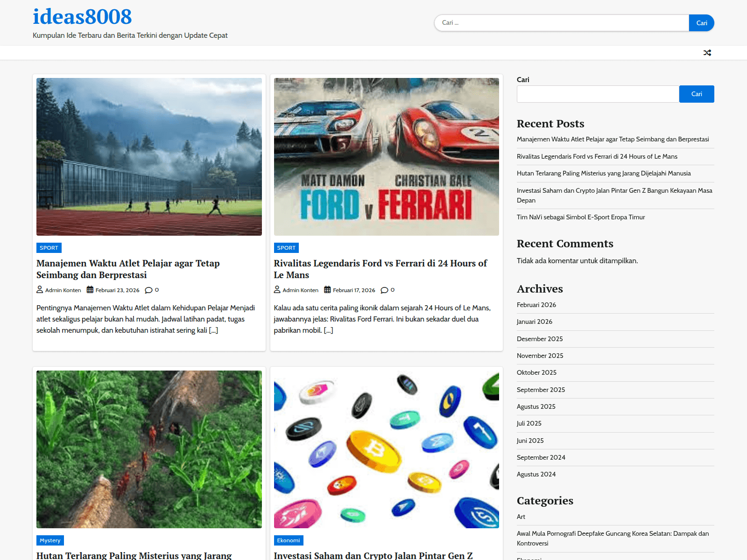747x560 pixels.
Task: Open Awal Mula Pornografi Deepfake category link
Action: point(613,538)
